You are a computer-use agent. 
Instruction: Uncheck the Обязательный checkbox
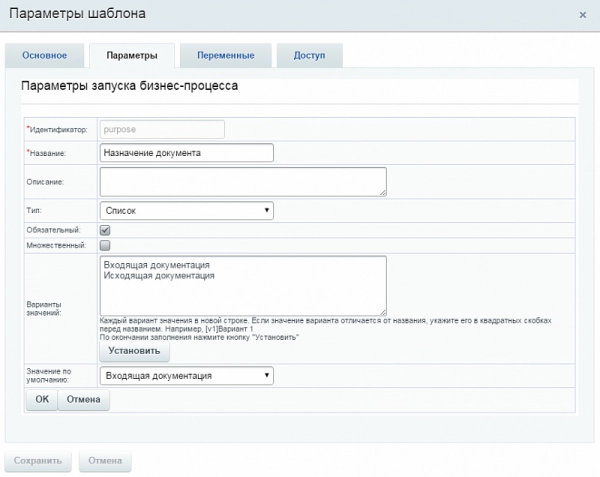pyautogui.click(x=105, y=230)
